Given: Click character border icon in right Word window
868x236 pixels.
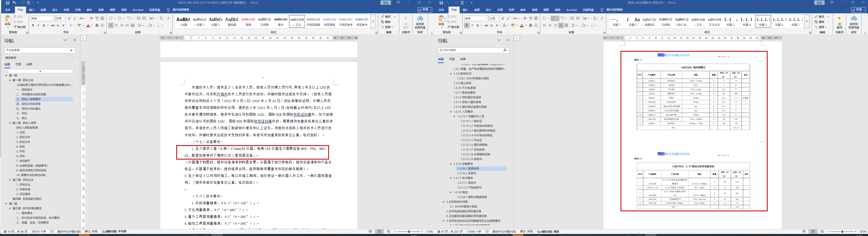Looking at the screenshot, I should click(x=536, y=19).
